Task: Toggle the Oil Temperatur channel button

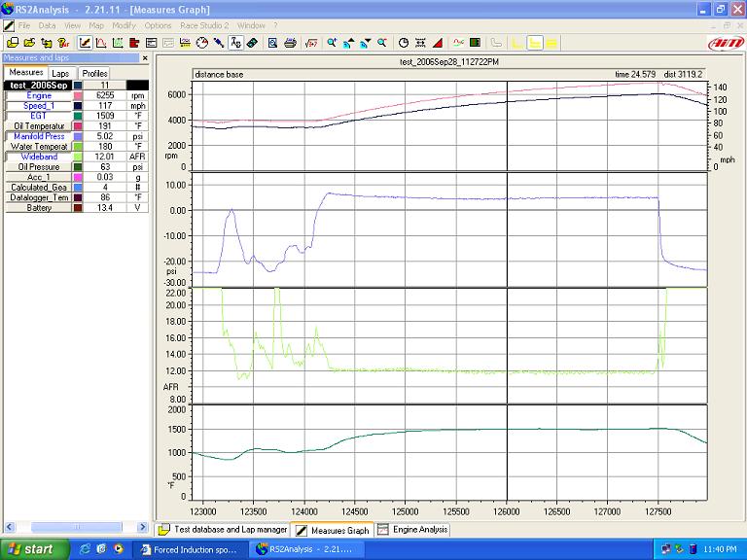Action: 39,126
